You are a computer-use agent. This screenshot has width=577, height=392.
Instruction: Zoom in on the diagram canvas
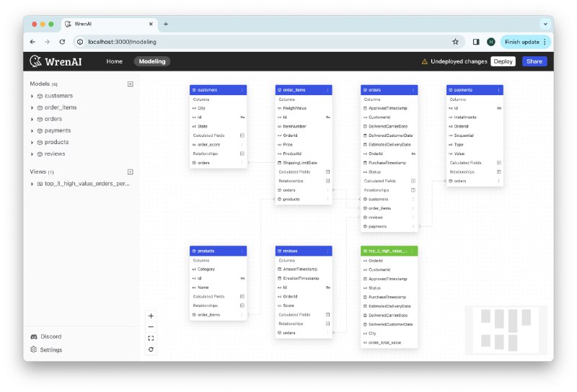[151, 316]
